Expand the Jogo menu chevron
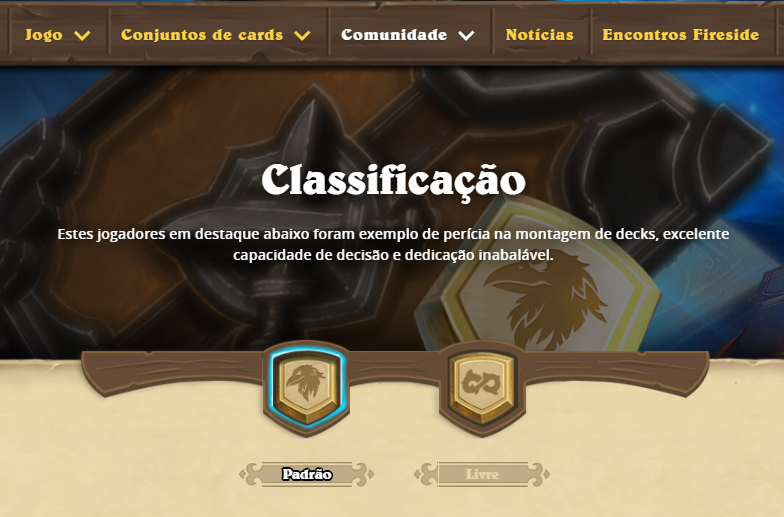 click(x=82, y=36)
